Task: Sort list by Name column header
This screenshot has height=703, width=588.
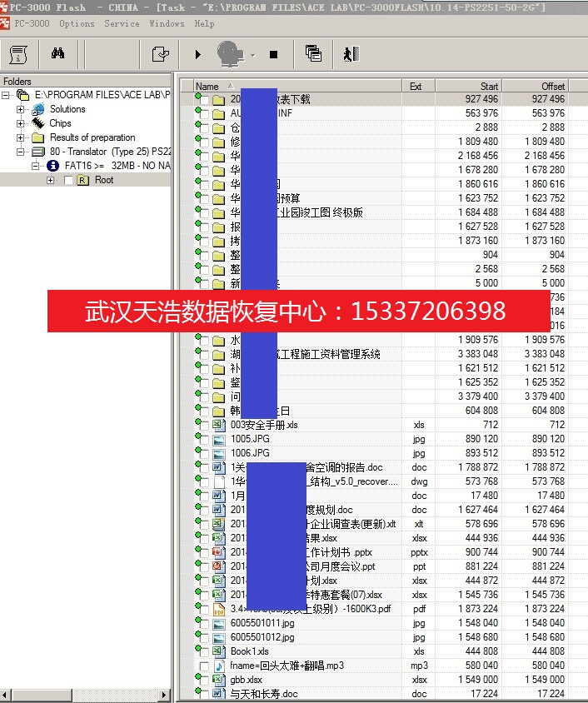Action: [x=207, y=86]
